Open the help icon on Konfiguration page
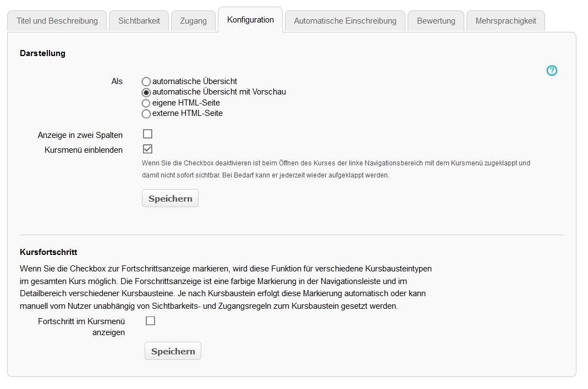Viewport: 588px width, 389px height. [x=552, y=70]
